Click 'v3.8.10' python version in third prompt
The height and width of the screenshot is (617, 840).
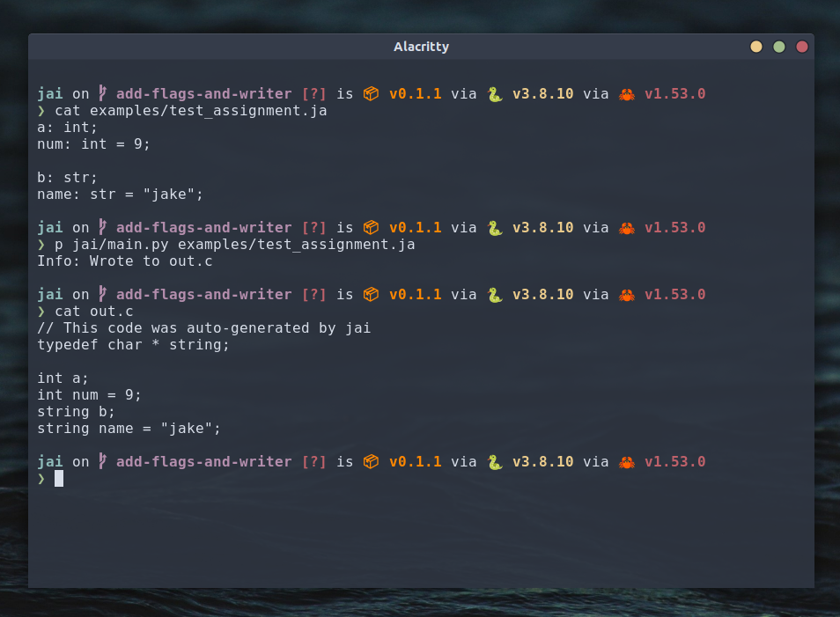[543, 295]
